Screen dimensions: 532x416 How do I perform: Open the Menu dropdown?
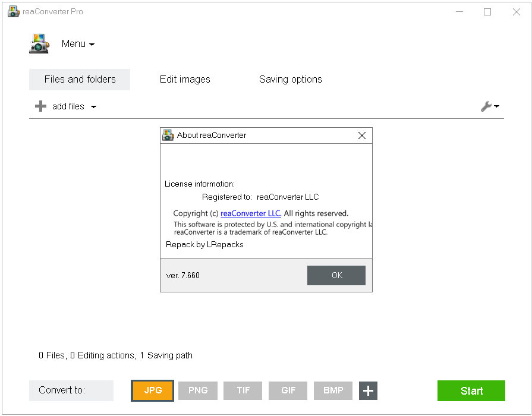[78, 44]
